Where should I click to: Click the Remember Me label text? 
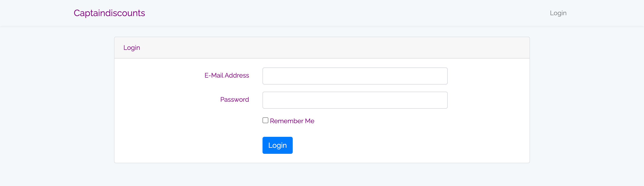[x=292, y=121]
